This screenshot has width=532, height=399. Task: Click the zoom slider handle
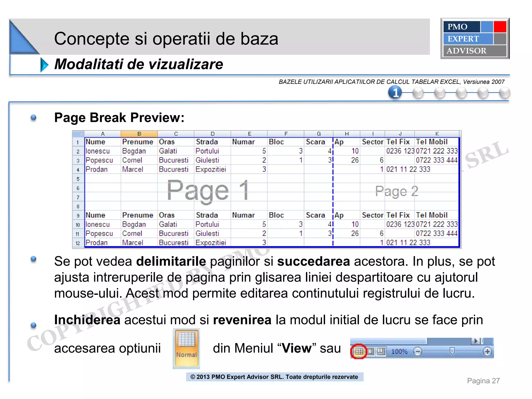(452, 351)
